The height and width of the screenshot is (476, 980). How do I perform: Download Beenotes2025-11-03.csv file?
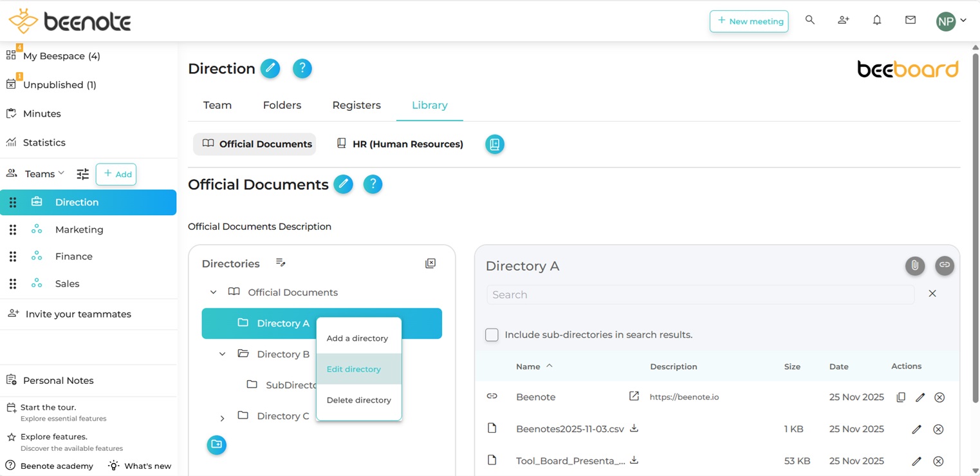pos(634,428)
